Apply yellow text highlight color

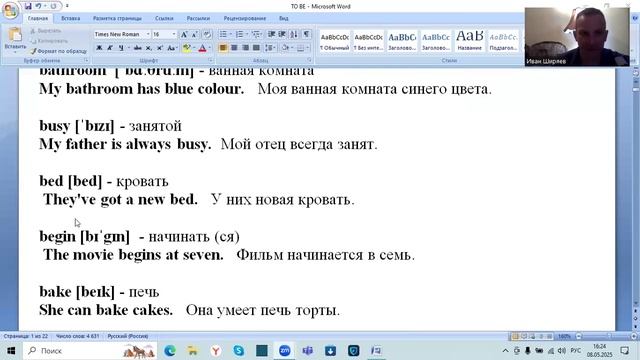(x=187, y=48)
